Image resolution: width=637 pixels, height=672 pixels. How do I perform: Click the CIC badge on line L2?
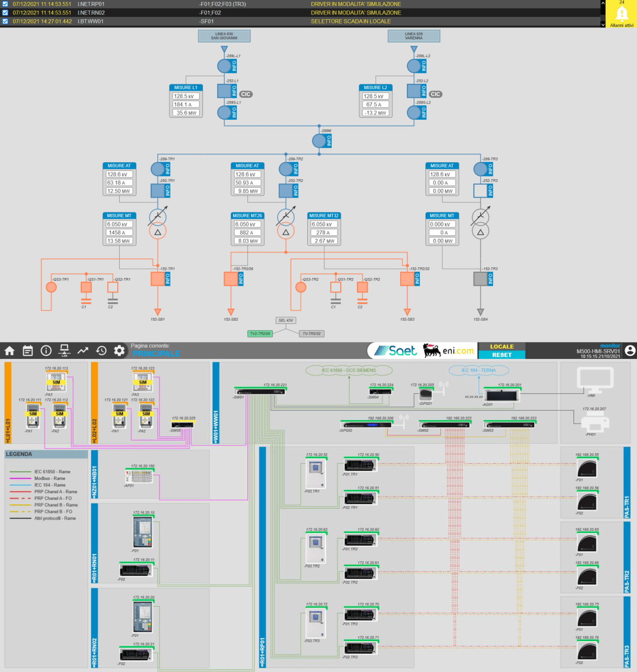pos(435,94)
